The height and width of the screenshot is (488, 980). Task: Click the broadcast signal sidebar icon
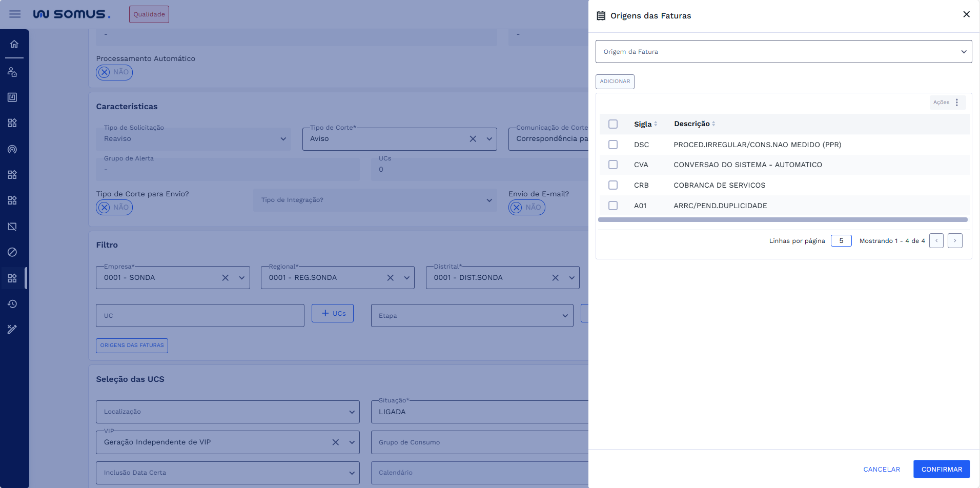[x=12, y=149]
